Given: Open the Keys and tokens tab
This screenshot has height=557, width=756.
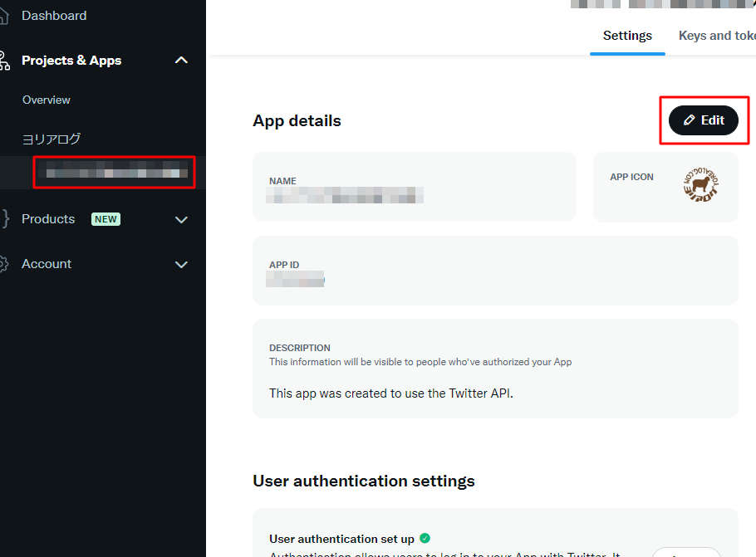Looking at the screenshot, I should pos(716,36).
